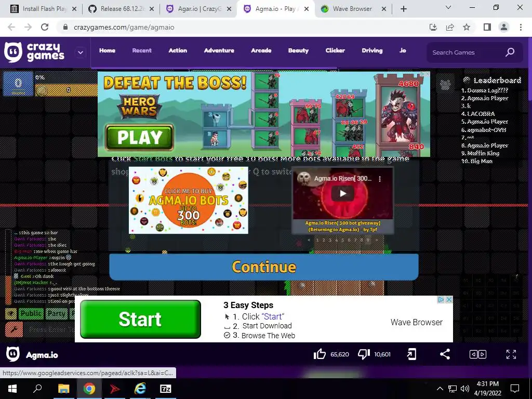Click the Wave Browser ad text

[417, 322]
